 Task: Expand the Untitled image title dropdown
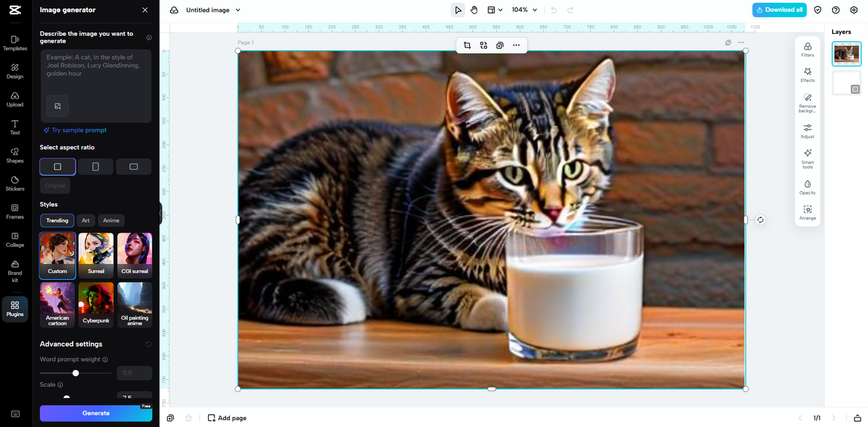(238, 10)
